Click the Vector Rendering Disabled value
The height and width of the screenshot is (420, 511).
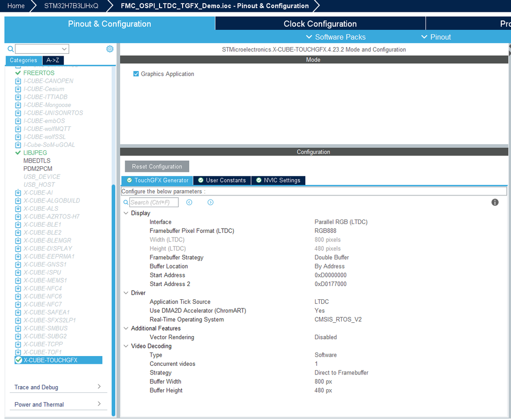pos(325,337)
